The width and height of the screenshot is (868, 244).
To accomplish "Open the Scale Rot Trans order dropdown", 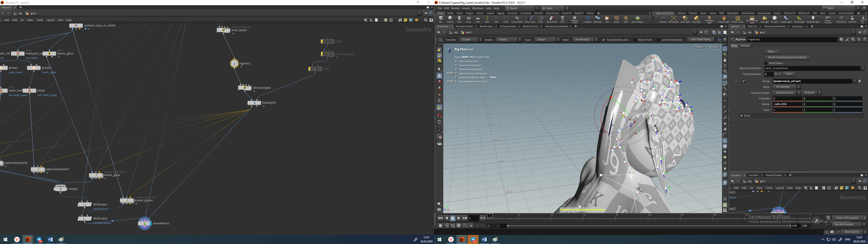I will 786,93.
